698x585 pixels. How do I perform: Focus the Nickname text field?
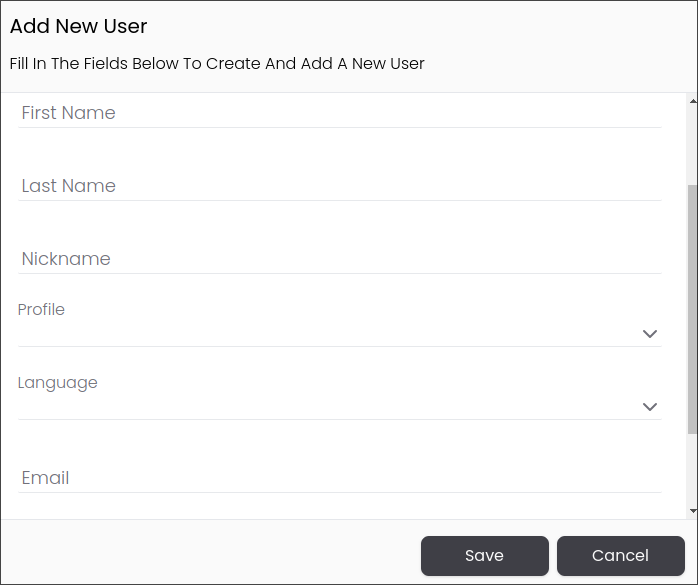(340, 259)
